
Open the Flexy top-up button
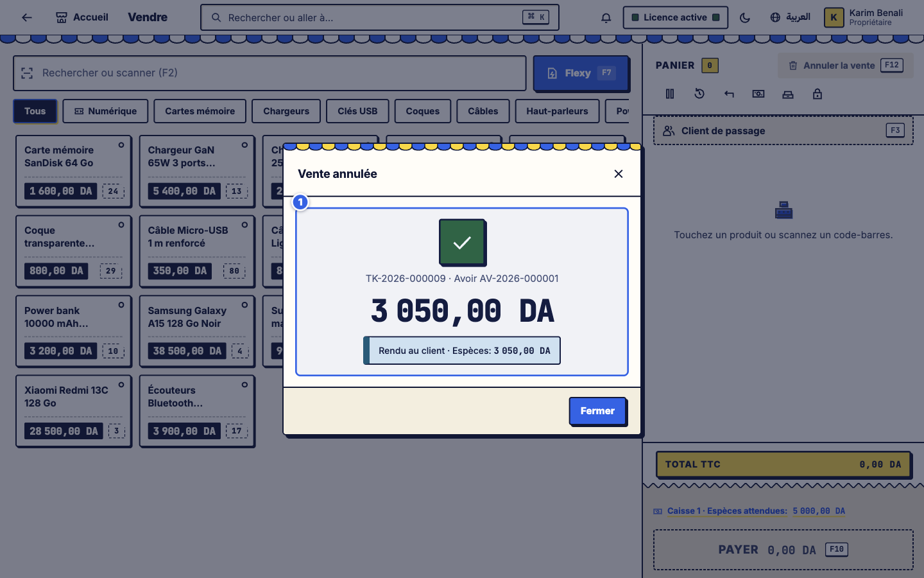point(581,73)
